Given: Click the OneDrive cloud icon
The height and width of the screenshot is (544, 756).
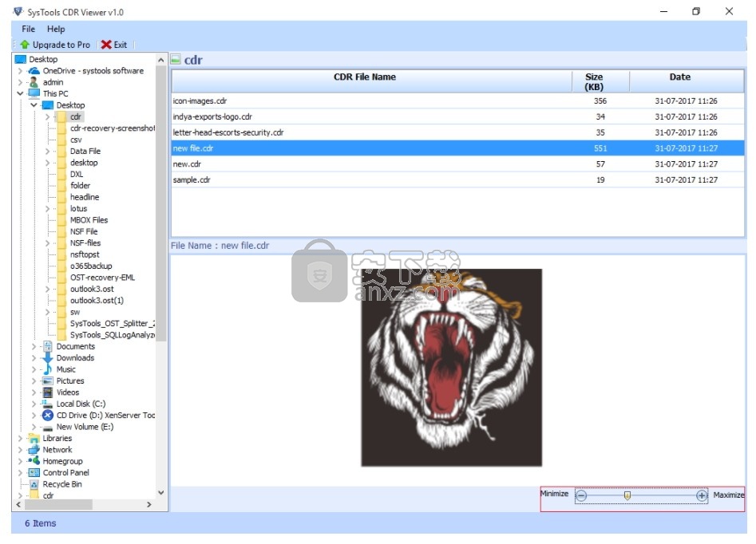Looking at the screenshot, I should click(34, 71).
